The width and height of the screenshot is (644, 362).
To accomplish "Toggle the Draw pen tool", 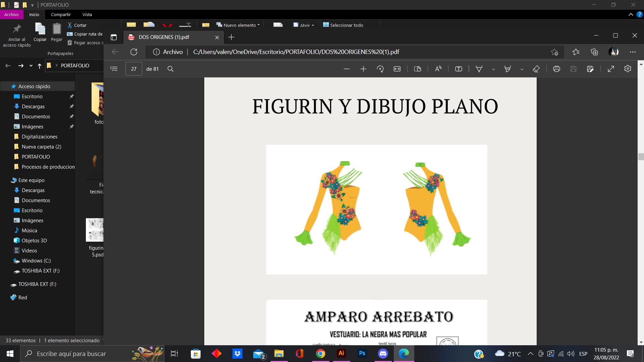I will [479, 69].
